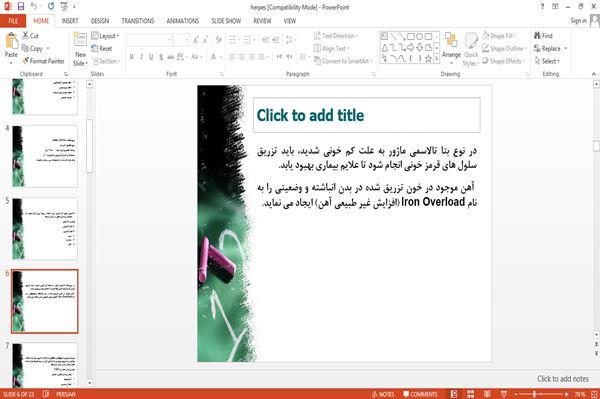Open the FILE tab
600x399 pixels.
13,21
